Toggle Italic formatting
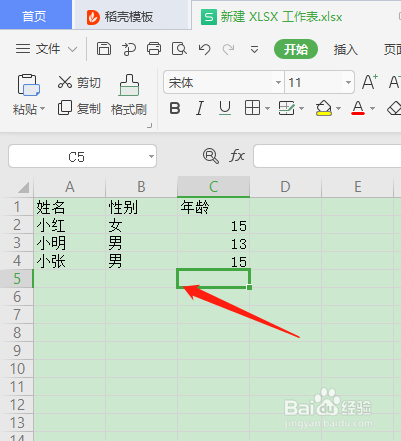 click(x=200, y=108)
